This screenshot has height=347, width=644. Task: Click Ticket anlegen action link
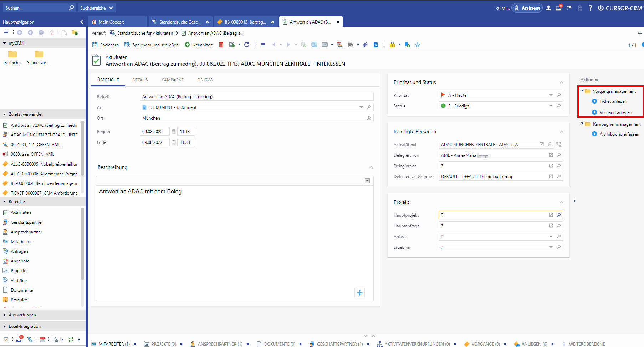[x=613, y=101]
